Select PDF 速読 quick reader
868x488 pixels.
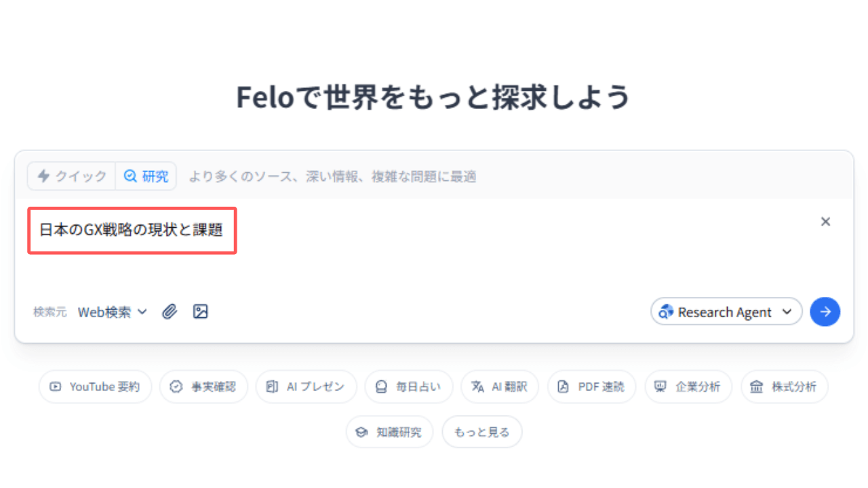point(591,387)
